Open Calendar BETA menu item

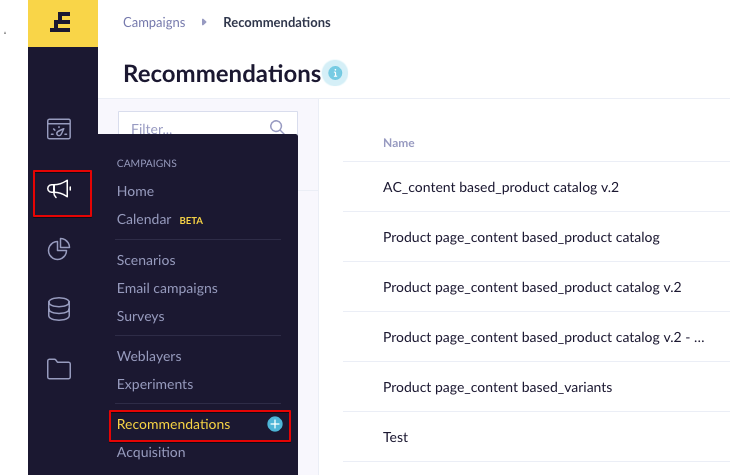pos(160,219)
